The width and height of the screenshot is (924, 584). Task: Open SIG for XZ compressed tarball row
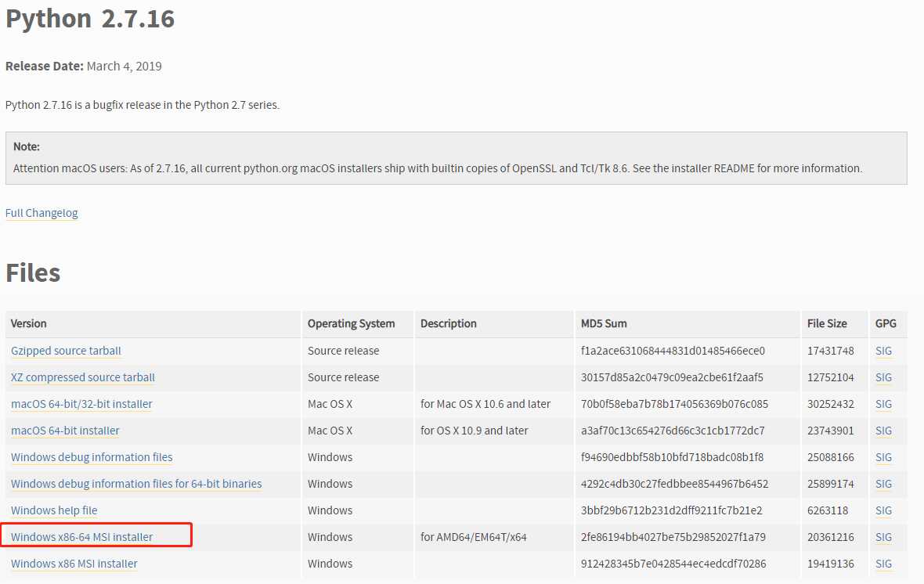(883, 377)
